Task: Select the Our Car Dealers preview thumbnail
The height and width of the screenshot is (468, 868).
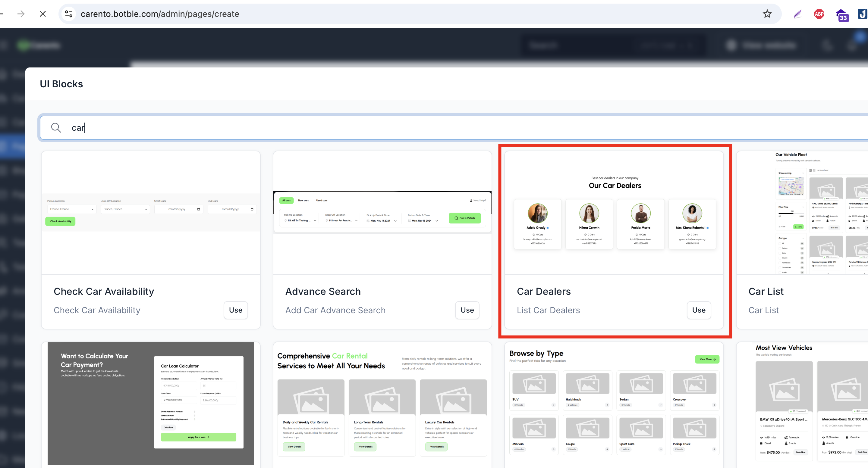Action: pyautogui.click(x=614, y=212)
